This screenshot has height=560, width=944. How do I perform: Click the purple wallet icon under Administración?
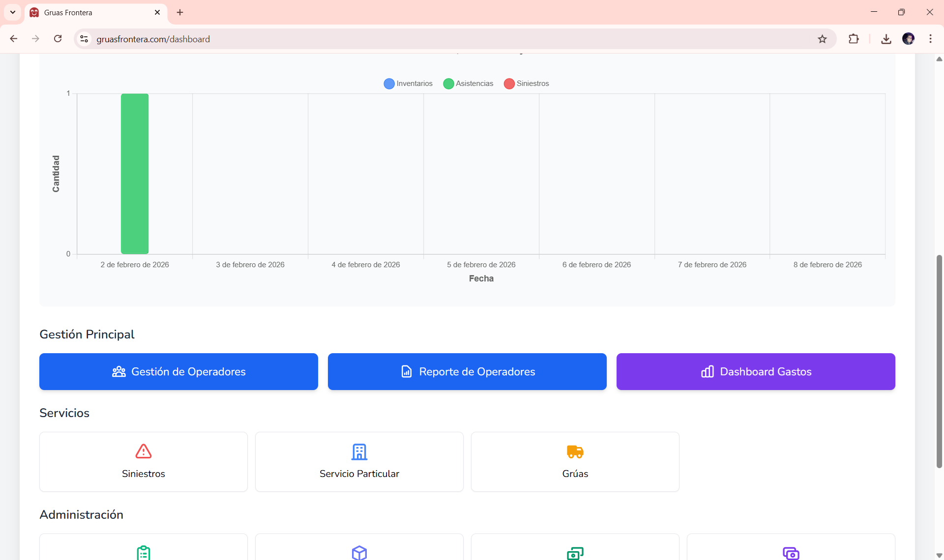tap(791, 553)
